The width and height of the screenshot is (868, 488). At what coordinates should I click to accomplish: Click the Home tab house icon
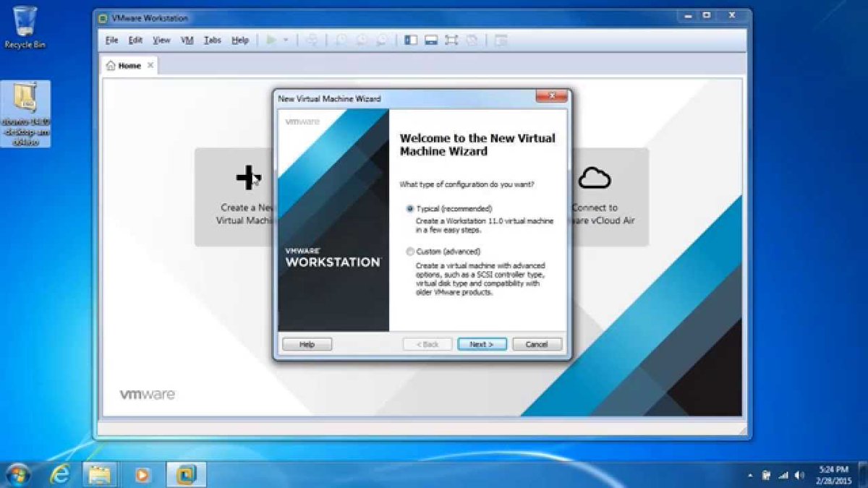pyautogui.click(x=111, y=65)
